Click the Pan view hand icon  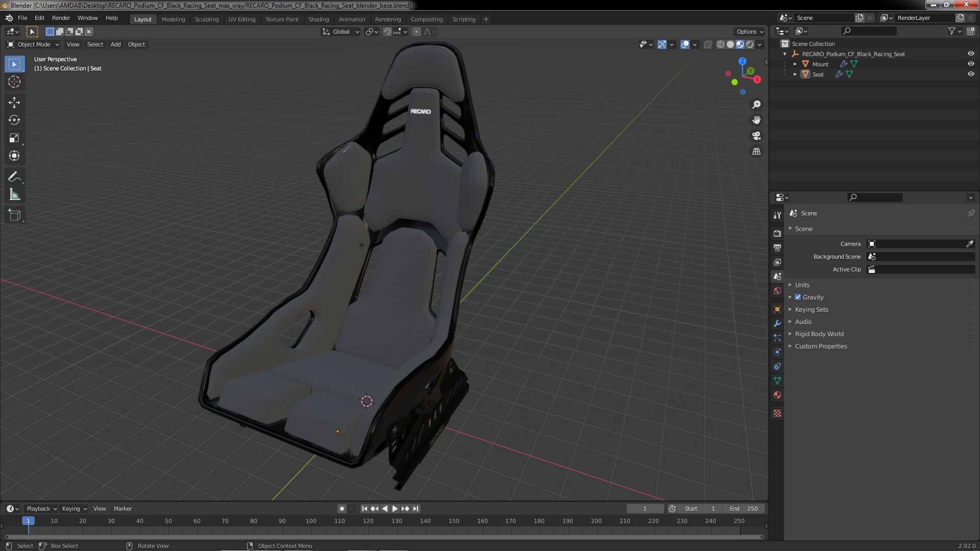[x=756, y=120]
